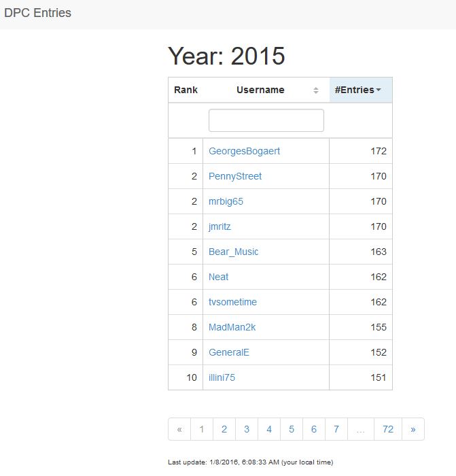
Task: Open tvsometime user link
Action: (x=232, y=302)
